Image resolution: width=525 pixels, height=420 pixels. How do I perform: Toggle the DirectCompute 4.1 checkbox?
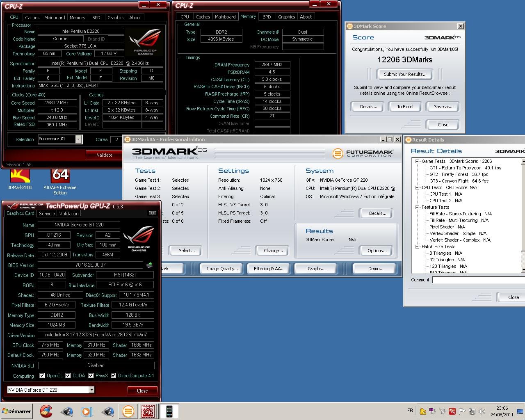[x=114, y=375]
